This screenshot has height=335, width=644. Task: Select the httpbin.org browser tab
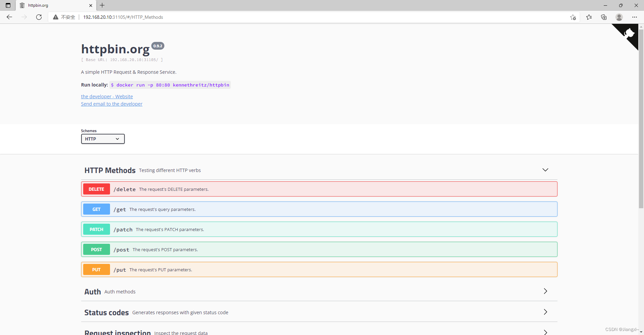point(55,5)
